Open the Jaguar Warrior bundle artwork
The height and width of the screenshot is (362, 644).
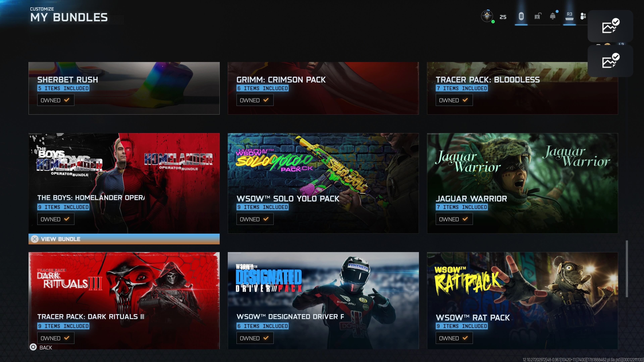pyautogui.click(x=522, y=183)
